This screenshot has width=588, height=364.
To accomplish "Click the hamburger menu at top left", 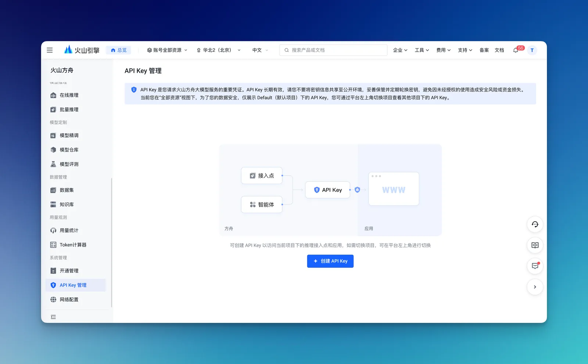I will (50, 50).
